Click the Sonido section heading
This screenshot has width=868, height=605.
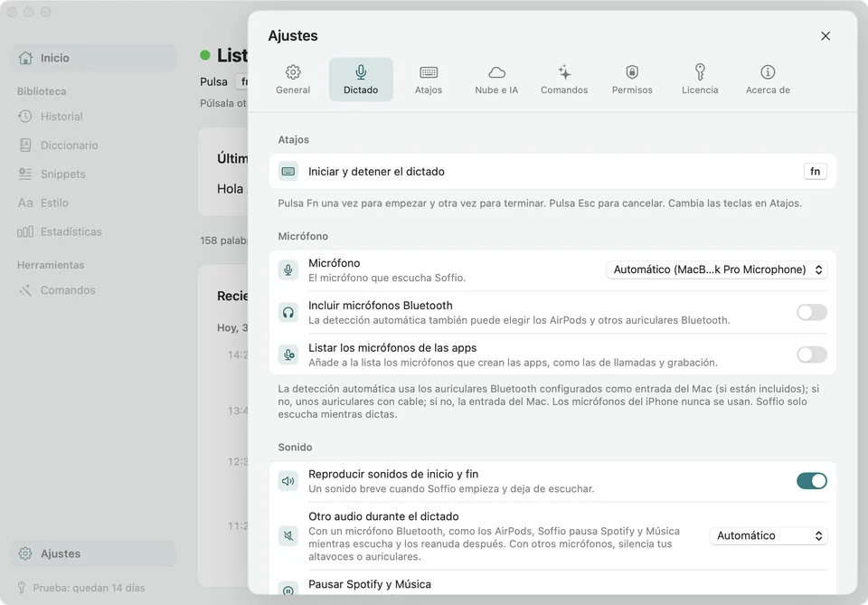(x=295, y=448)
